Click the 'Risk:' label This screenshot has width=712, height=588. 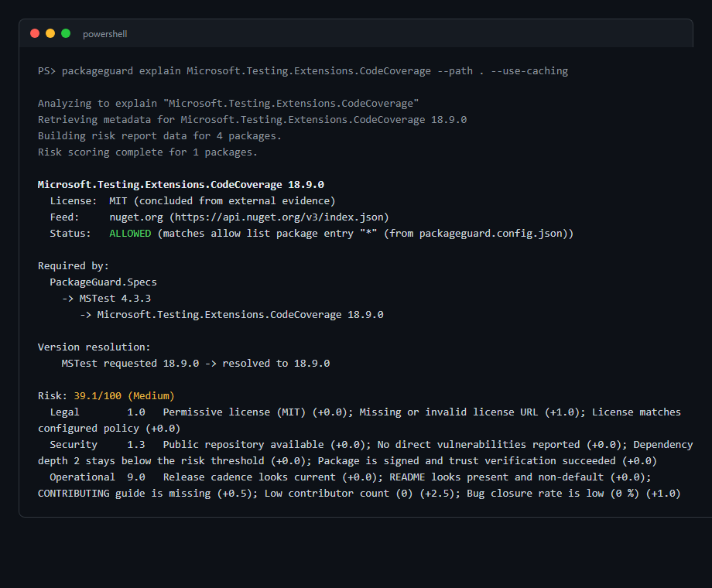(x=53, y=396)
